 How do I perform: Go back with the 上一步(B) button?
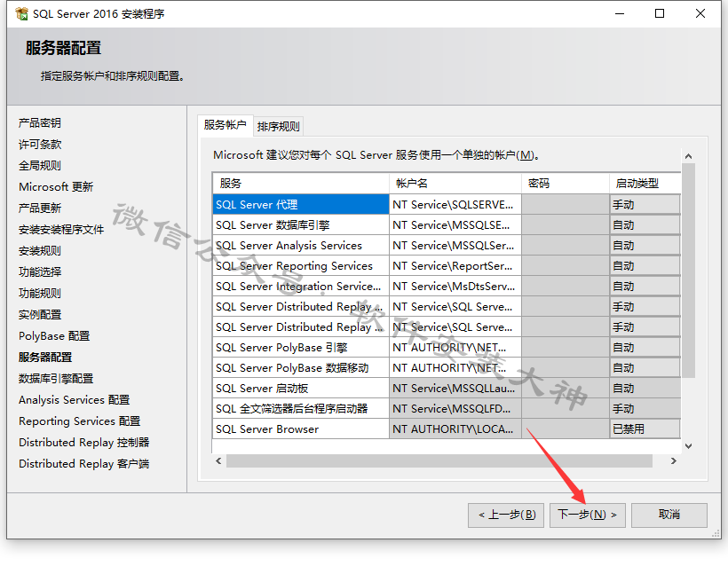[506, 515]
